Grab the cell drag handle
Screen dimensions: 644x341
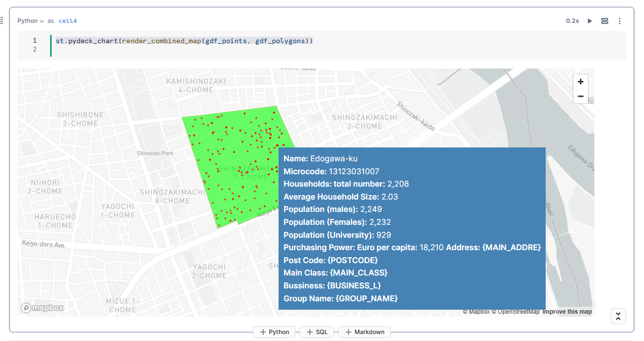[x=1, y=20]
